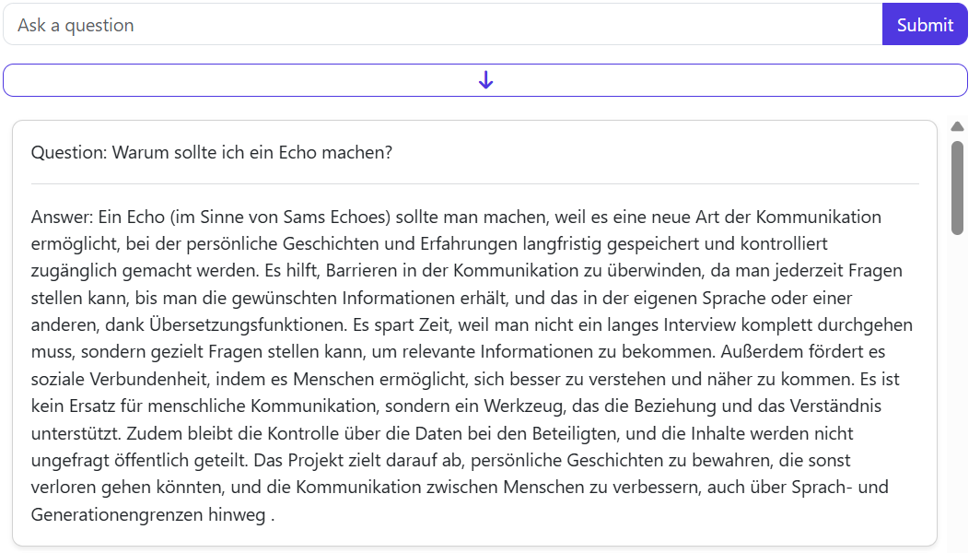980x553 pixels.
Task: Click the words 'Sams Echoes' in the answer
Action: (x=347, y=218)
